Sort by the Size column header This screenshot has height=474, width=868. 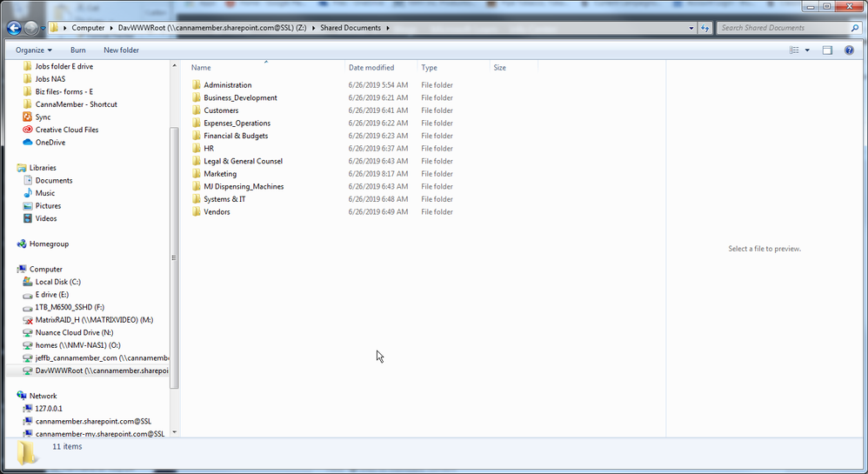tap(500, 68)
